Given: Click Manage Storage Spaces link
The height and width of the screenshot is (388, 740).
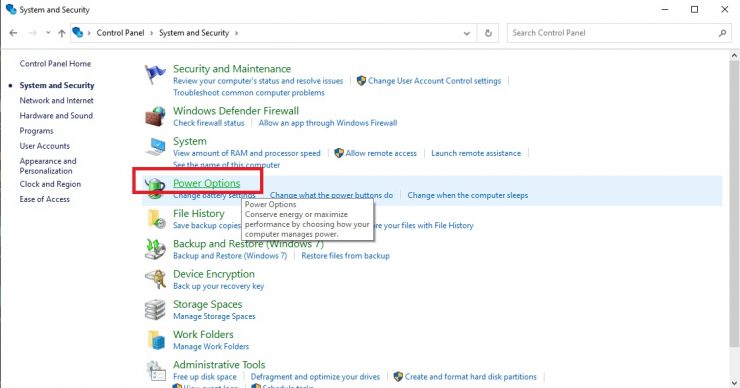Looking at the screenshot, I should [214, 316].
